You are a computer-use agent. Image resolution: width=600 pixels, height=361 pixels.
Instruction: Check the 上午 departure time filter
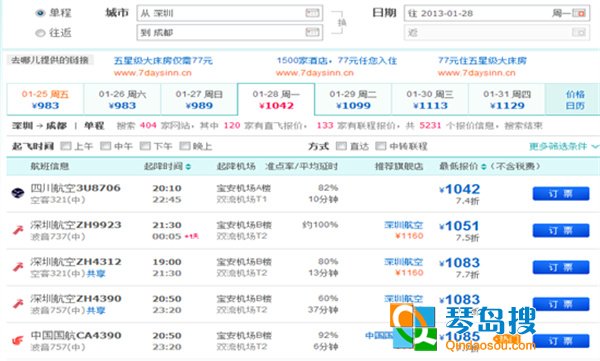[66, 146]
